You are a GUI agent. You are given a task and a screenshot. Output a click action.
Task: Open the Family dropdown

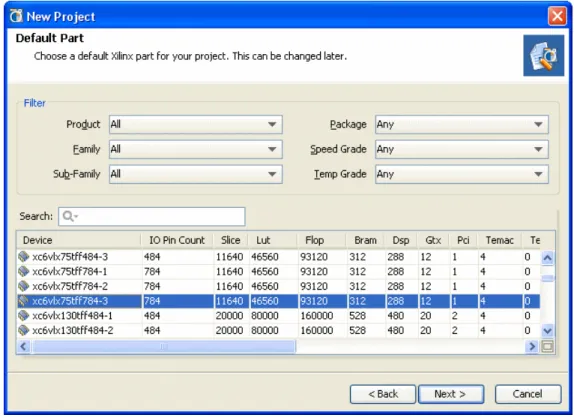tap(195, 149)
